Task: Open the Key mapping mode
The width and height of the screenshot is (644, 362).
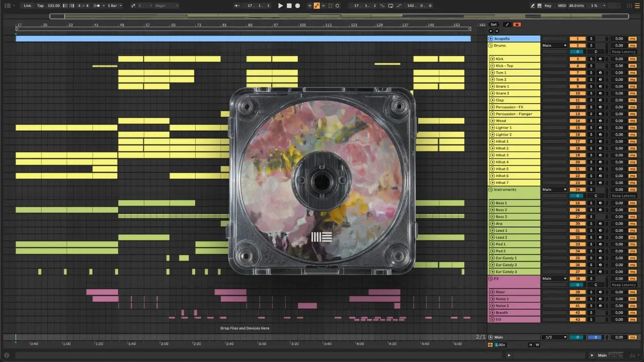Action: click(548, 6)
